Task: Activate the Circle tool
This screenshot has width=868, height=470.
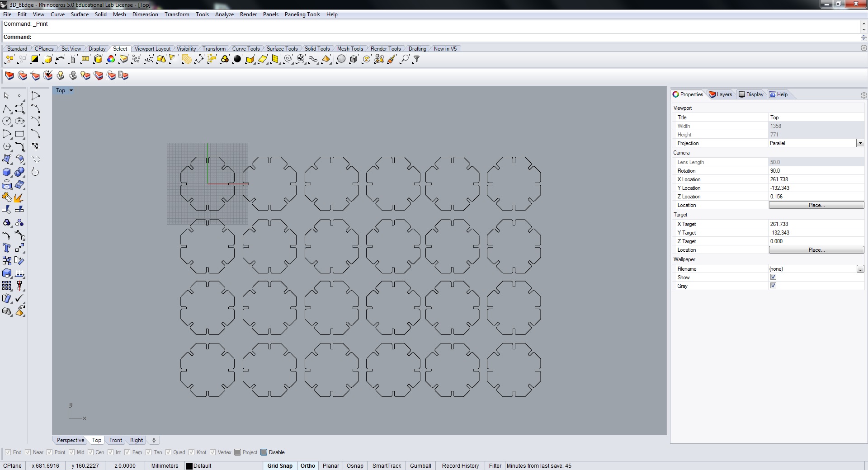Action: tap(7, 121)
